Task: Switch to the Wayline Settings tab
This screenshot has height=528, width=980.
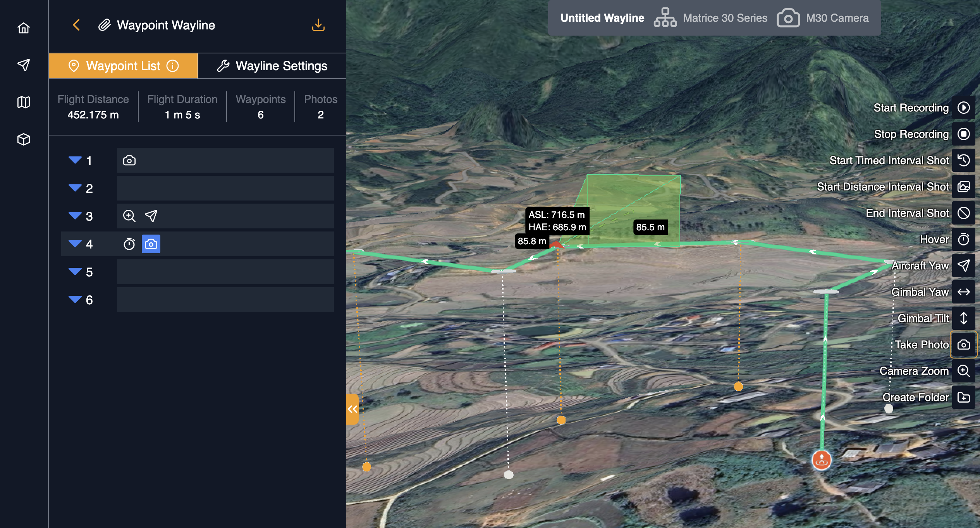Action: [272, 66]
